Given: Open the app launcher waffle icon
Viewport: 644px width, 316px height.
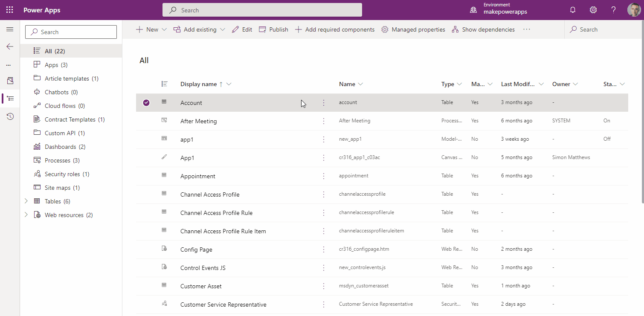Looking at the screenshot, I should [x=9, y=10].
